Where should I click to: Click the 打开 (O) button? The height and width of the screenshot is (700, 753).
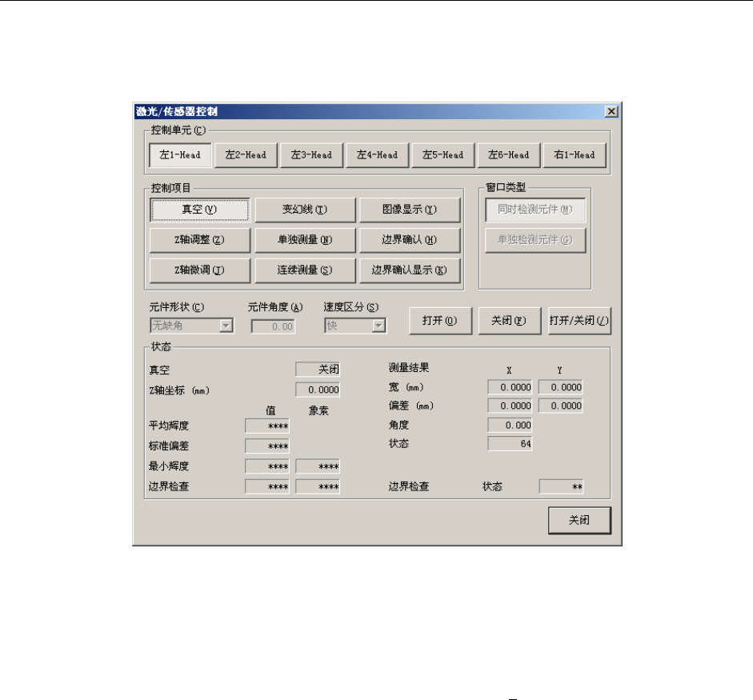click(440, 321)
